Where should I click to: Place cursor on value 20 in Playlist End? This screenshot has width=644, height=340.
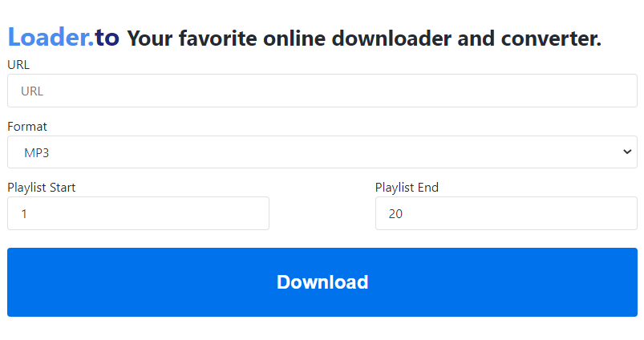[395, 214]
